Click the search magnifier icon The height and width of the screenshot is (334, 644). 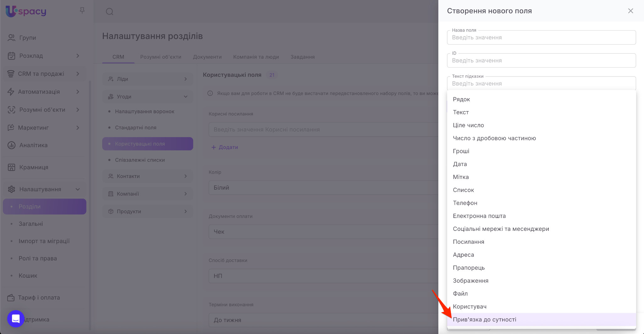pyautogui.click(x=109, y=12)
